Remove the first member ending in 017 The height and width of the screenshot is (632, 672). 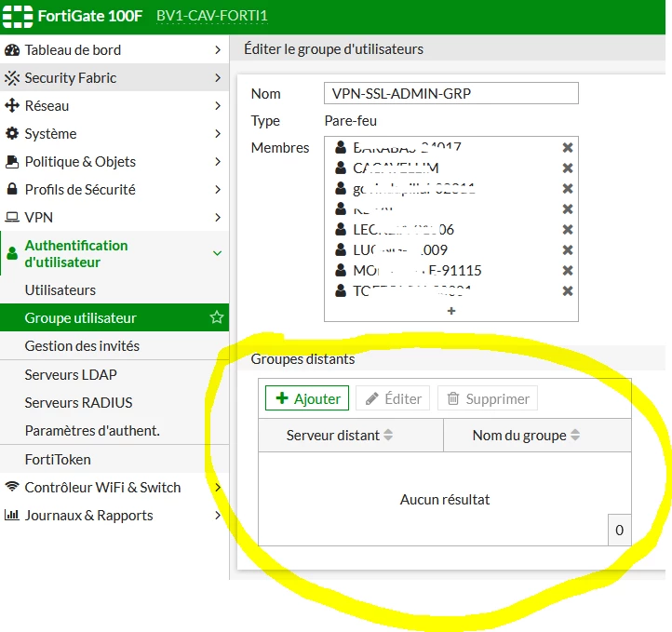[x=568, y=147]
